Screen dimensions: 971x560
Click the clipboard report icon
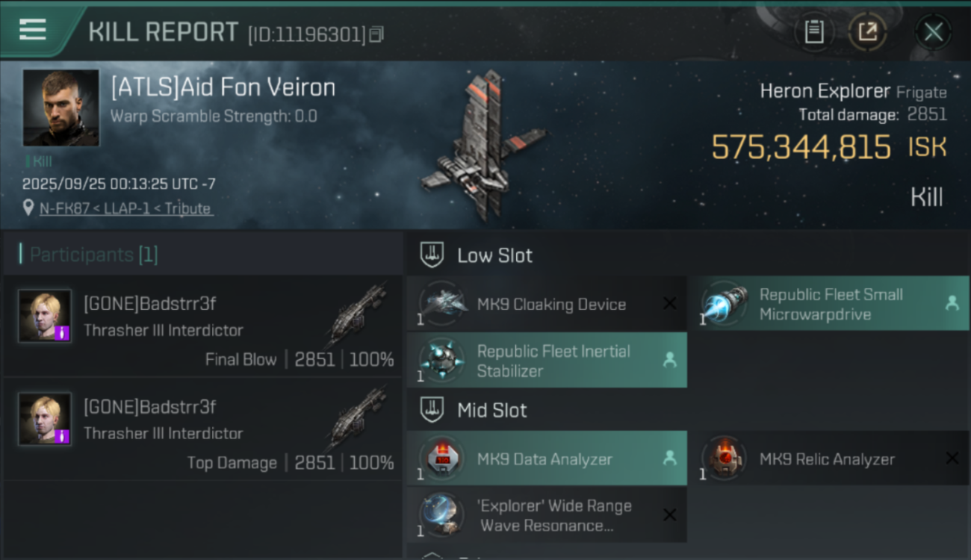point(813,31)
